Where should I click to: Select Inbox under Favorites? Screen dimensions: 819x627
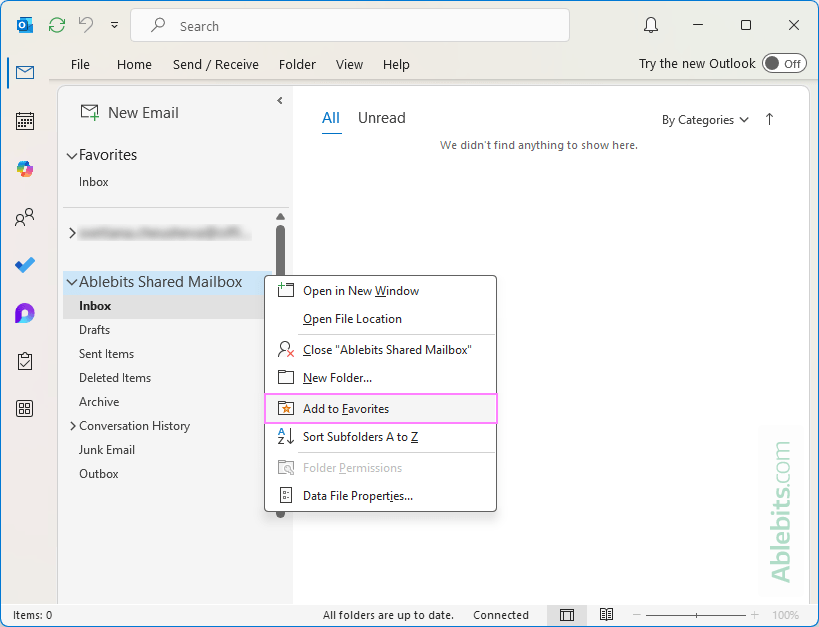pos(93,182)
